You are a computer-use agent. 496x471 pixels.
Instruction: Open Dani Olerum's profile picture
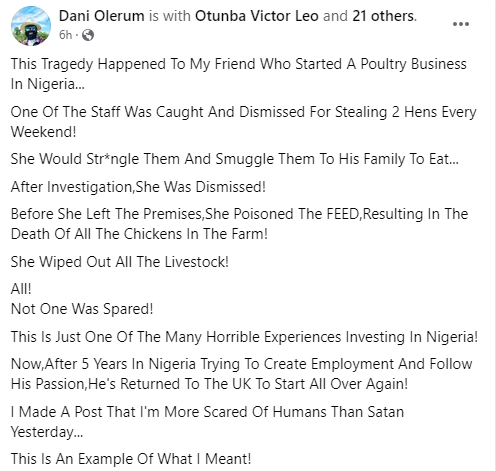[x=31, y=26]
